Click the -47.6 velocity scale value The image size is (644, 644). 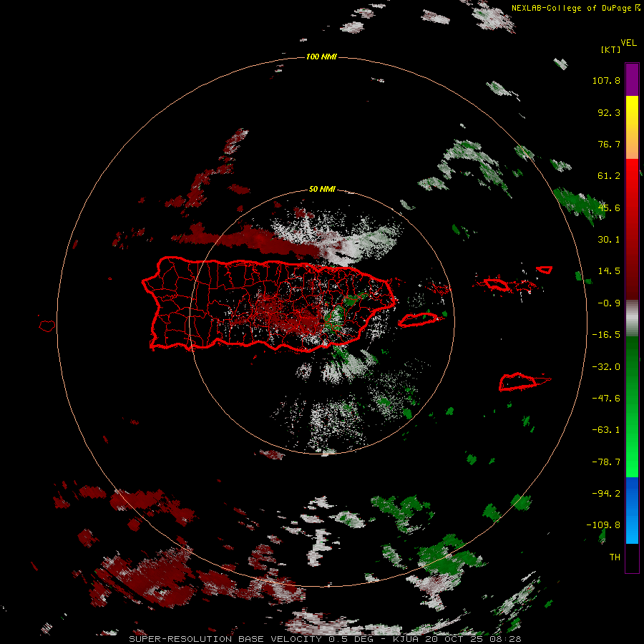pyautogui.click(x=606, y=399)
